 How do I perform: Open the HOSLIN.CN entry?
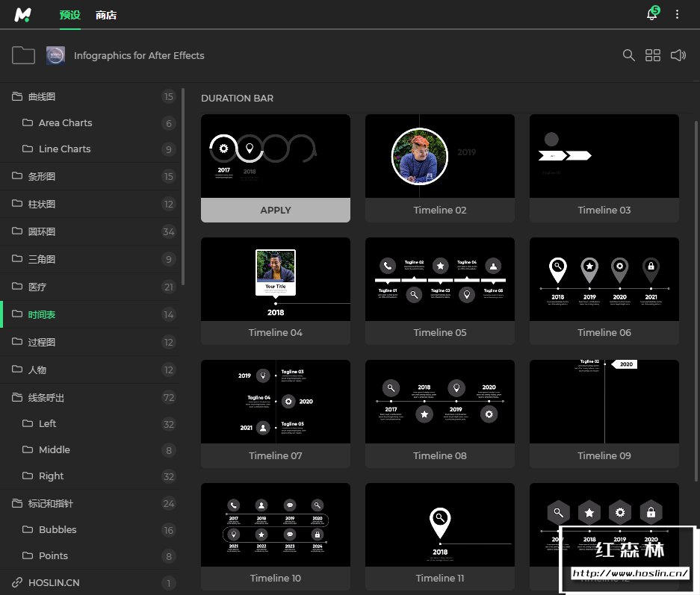90,582
